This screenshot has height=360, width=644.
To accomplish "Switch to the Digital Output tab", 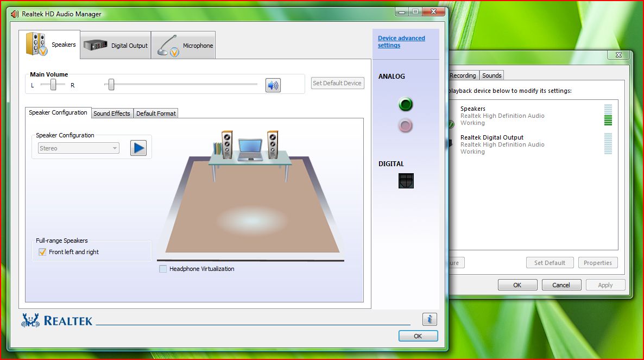I will pos(116,46).
